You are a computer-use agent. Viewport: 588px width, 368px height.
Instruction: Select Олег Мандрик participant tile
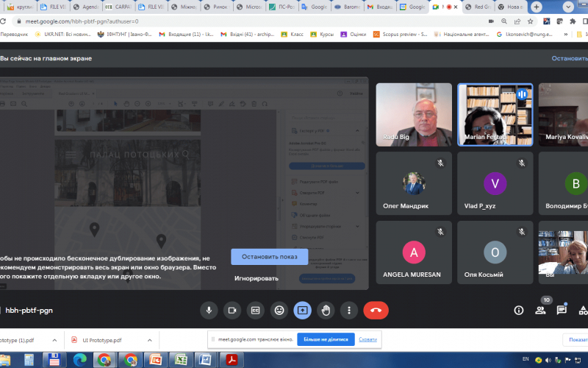coord(414,183)
